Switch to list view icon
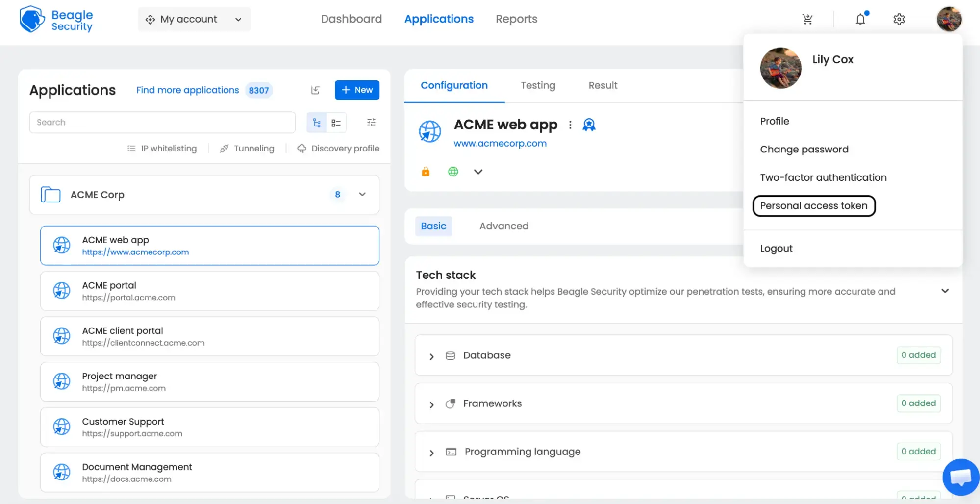980x504 pixels. pos(336,123)
